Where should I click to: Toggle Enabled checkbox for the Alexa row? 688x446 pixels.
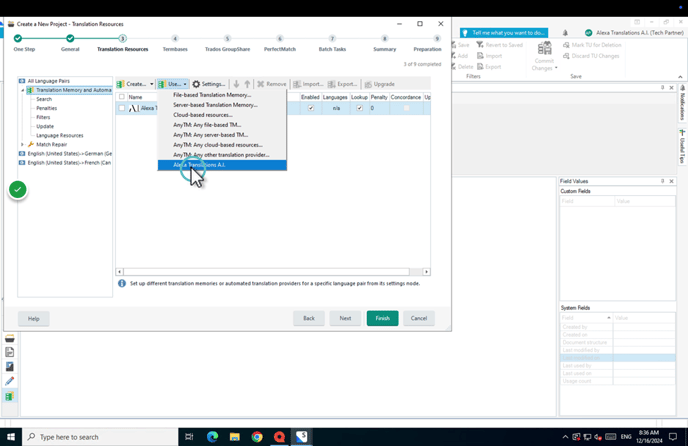tap(311, 108)
